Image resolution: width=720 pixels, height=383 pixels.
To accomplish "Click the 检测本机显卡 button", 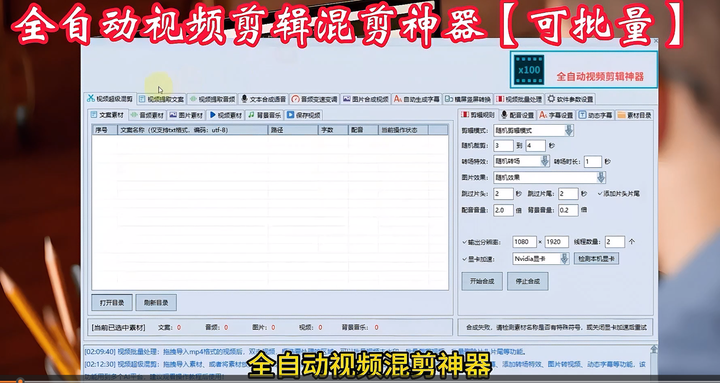I will pos(596,259).
